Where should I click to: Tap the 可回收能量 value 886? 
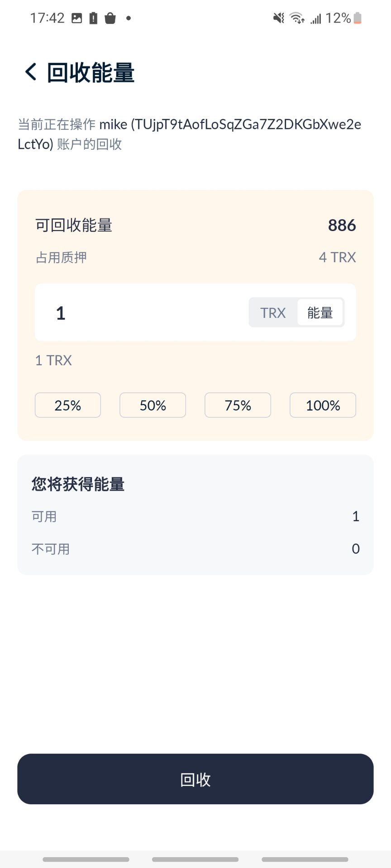pos(342,225)
